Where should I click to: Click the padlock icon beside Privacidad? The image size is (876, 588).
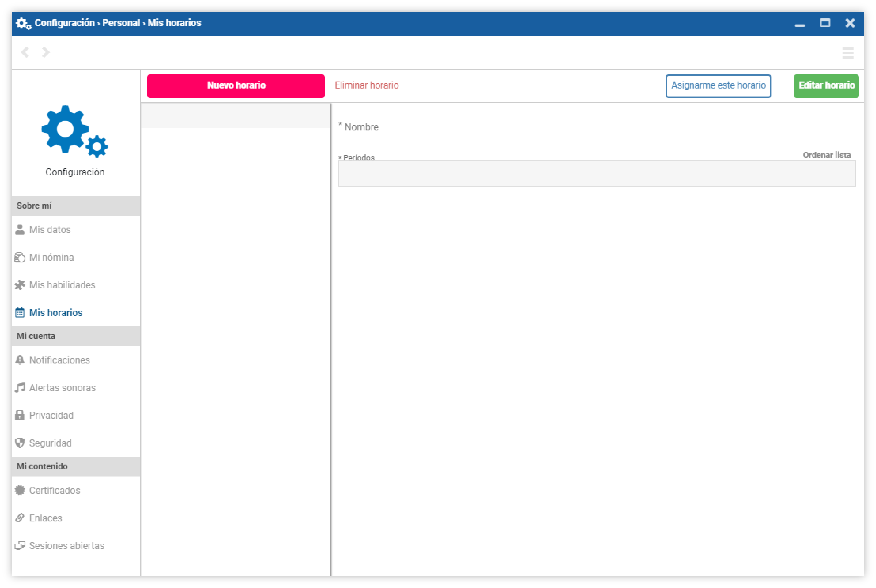pyautogui.click(x=20, y=415)
